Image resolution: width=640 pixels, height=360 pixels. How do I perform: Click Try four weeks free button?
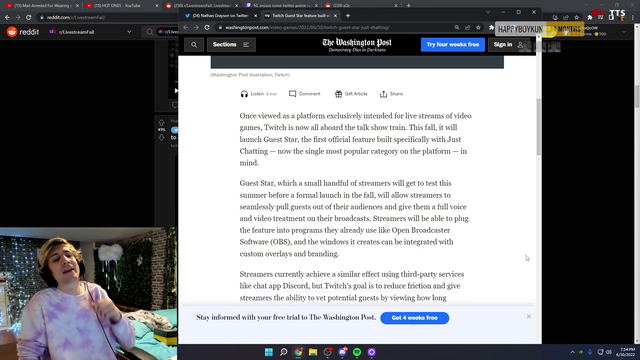(x=453, y=44)
